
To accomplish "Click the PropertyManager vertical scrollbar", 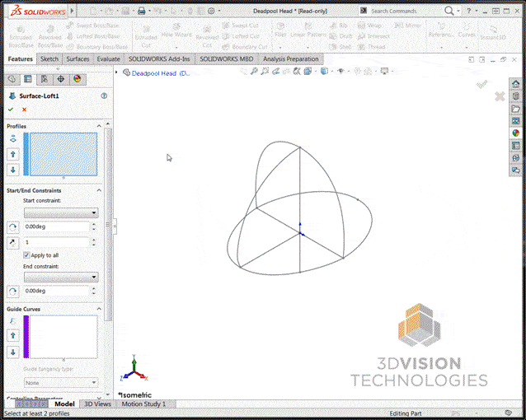I will 108,225.
